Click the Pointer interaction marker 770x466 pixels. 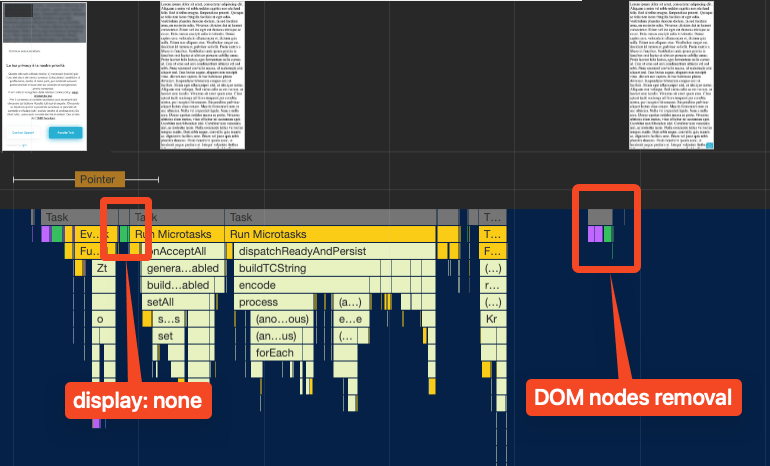99,179
